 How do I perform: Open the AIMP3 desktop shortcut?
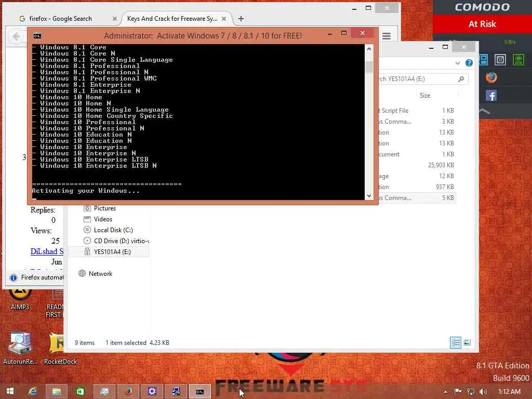20,299
